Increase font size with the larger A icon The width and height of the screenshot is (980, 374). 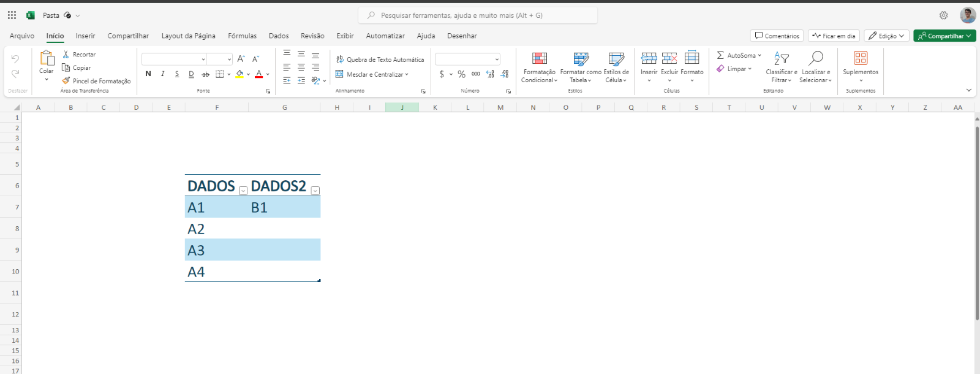tap(241, 59)
